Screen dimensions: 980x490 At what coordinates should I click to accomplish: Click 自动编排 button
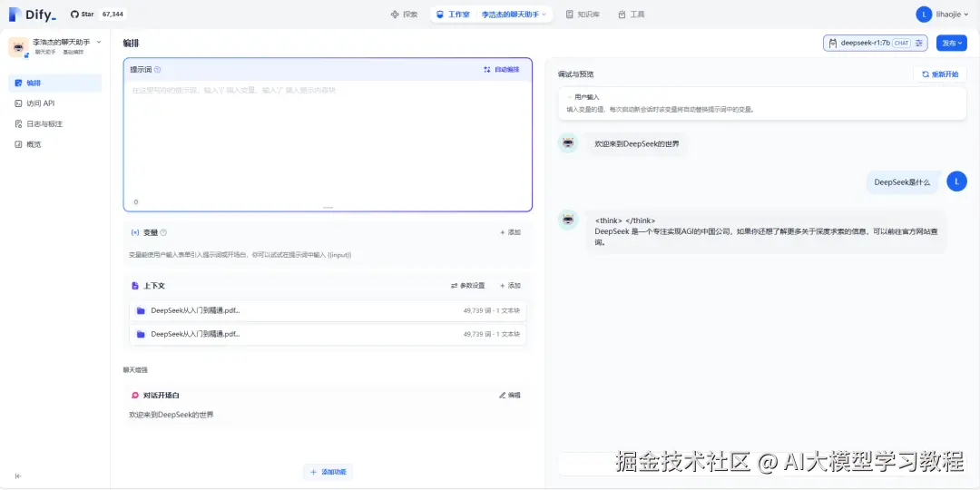pyautogui.click(x=502, y=69)
